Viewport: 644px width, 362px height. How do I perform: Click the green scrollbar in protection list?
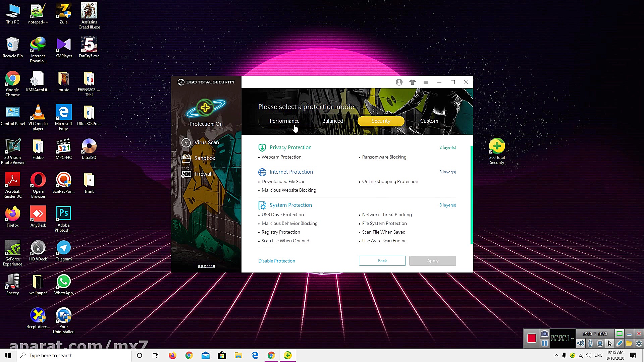(471, 194)
